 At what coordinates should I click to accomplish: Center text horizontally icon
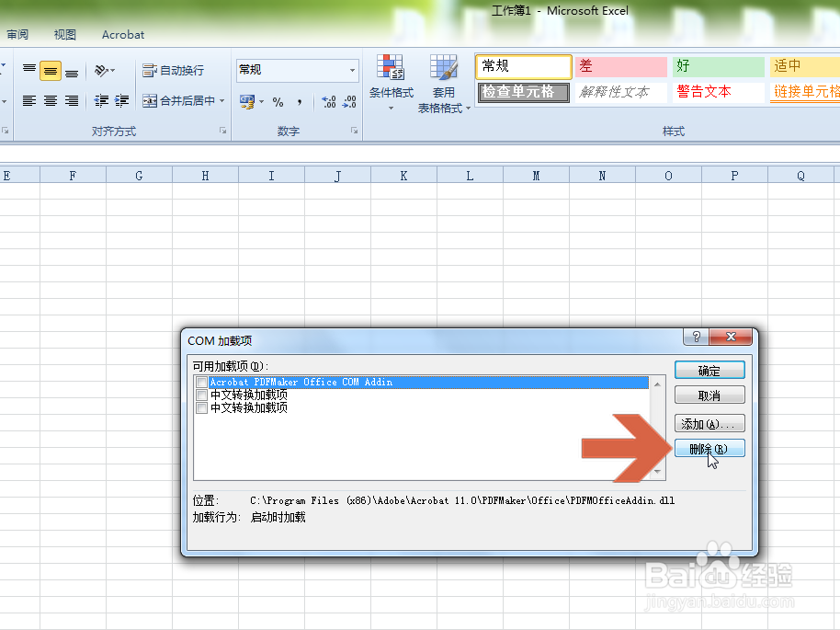tap(51, 100)
